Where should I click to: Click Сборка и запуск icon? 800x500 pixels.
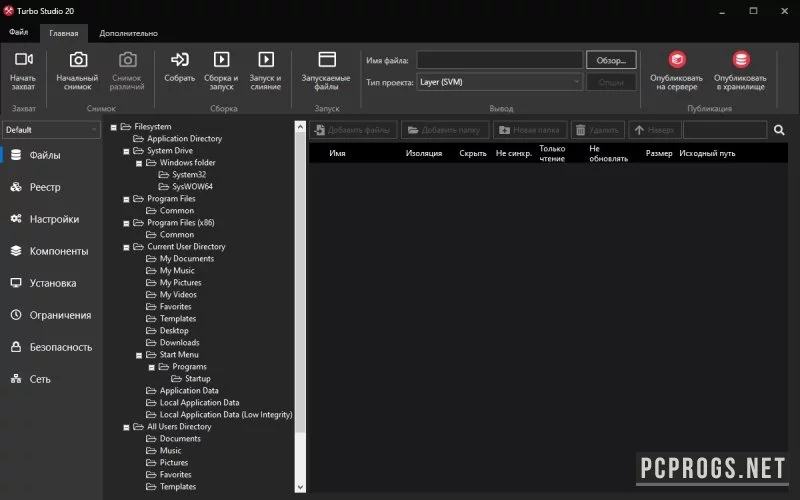point(221,60)
